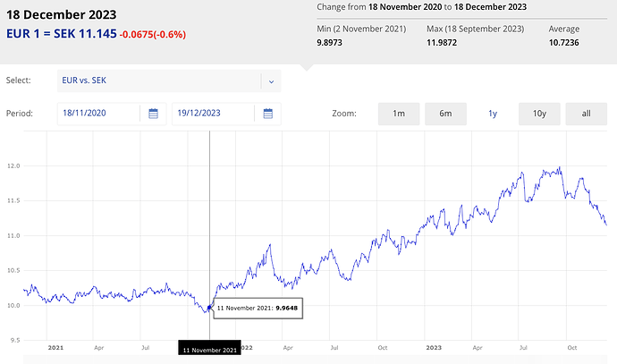Viewport: 617px width, 364px height.
Task: Click the highlighted data point on chart line
Action: point(209,308)
